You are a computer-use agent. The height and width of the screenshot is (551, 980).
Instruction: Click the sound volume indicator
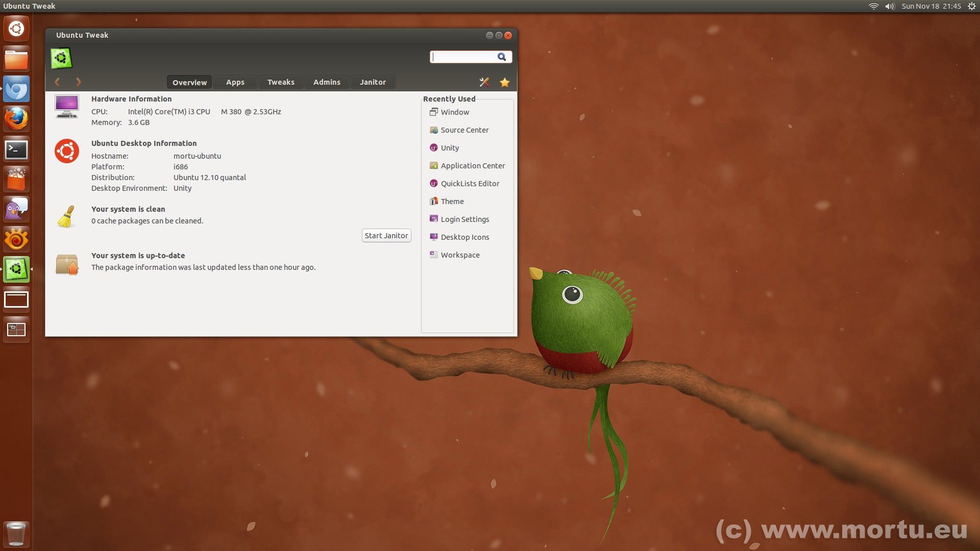[890, 6]
